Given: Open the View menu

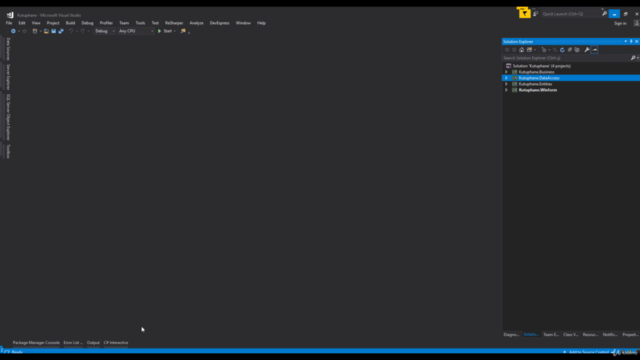Looking at the screenshot, I should click(36, 23).
